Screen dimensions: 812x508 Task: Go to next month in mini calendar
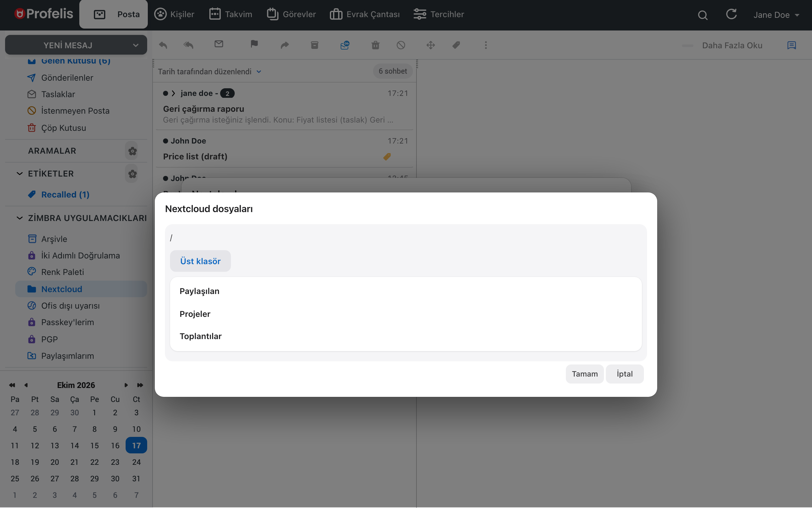click(x=126, y=385)
